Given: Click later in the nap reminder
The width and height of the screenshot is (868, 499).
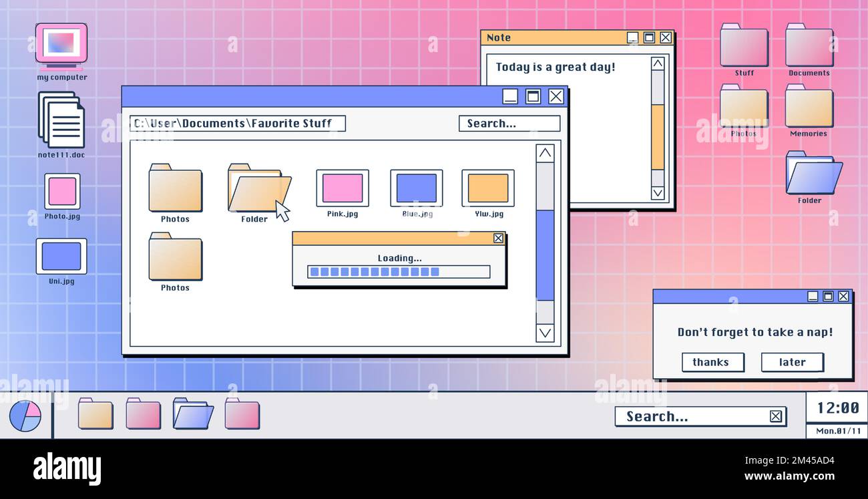Looking at the screenshot, I should pos(793,362).
